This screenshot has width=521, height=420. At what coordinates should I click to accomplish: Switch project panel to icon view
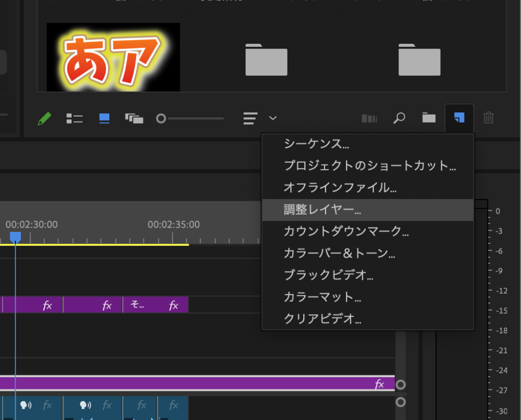tap(104, 119)
